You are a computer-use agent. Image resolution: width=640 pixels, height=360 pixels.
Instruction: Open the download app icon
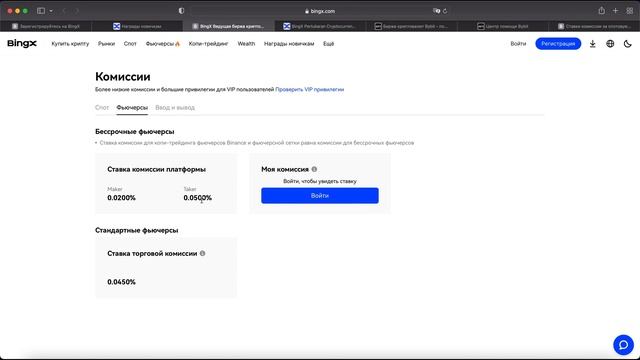[592, 44]
